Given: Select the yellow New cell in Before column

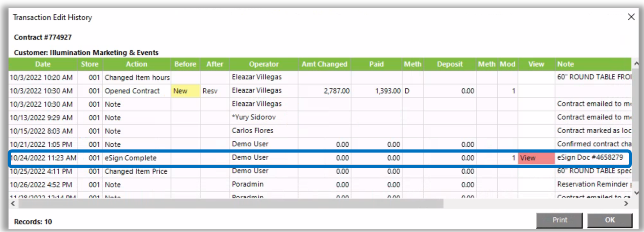Looking at the screenshot, I should point(185,91).
